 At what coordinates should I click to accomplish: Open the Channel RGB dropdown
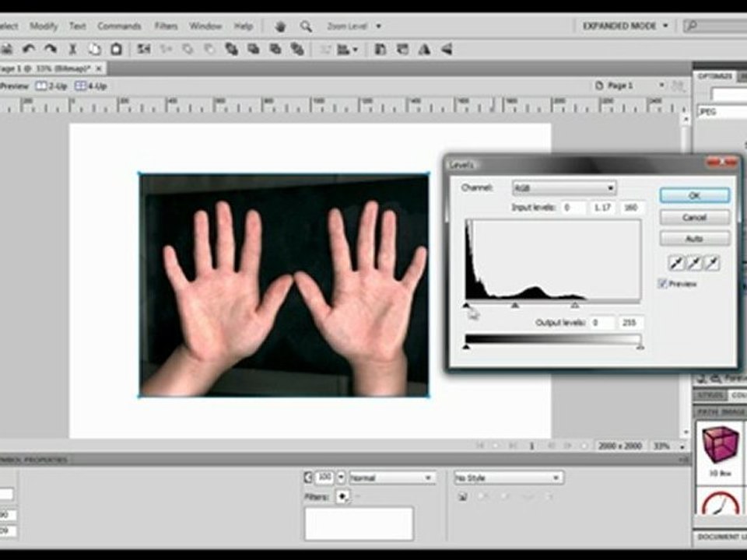tap(564, 188)
